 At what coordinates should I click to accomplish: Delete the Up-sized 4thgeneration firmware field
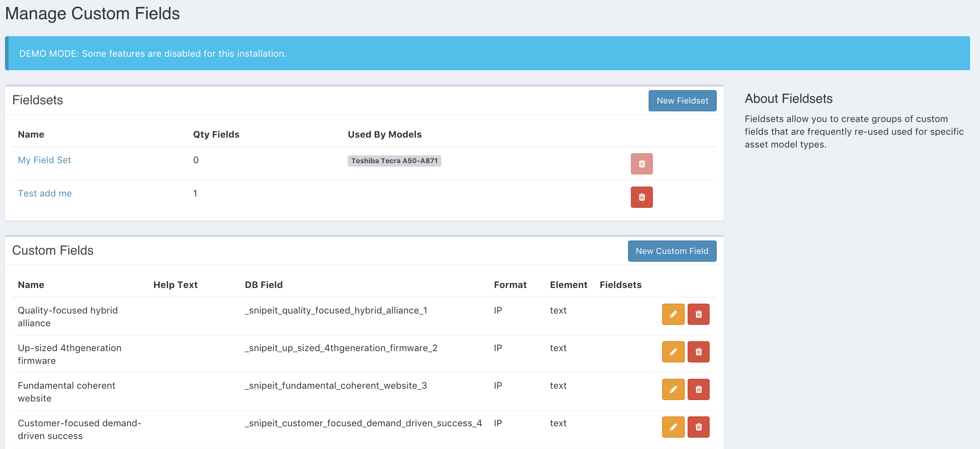699,352
